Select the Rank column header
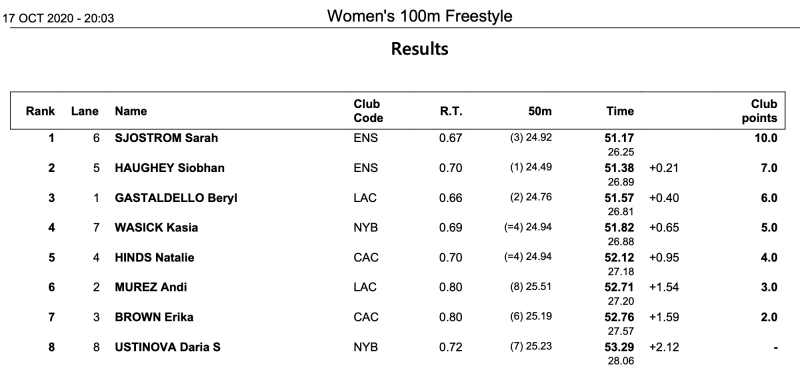Viewport: 800px width, 384px height. click(40, 111)
